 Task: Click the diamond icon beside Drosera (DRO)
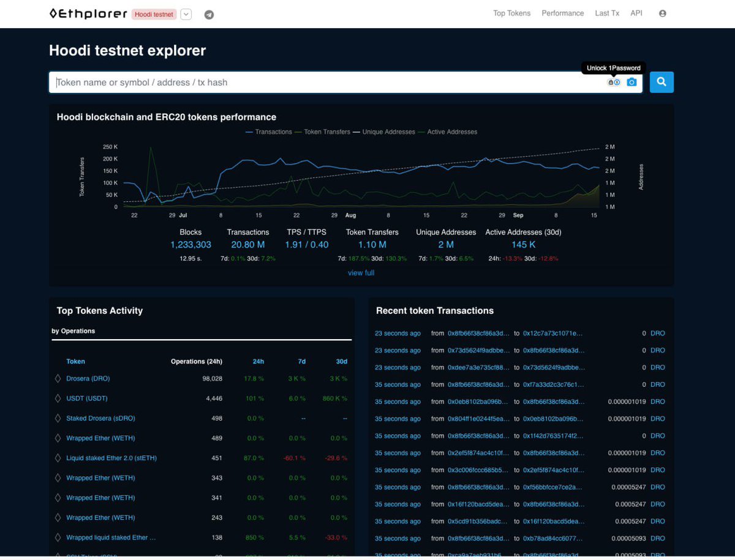[x=58, y=379]
